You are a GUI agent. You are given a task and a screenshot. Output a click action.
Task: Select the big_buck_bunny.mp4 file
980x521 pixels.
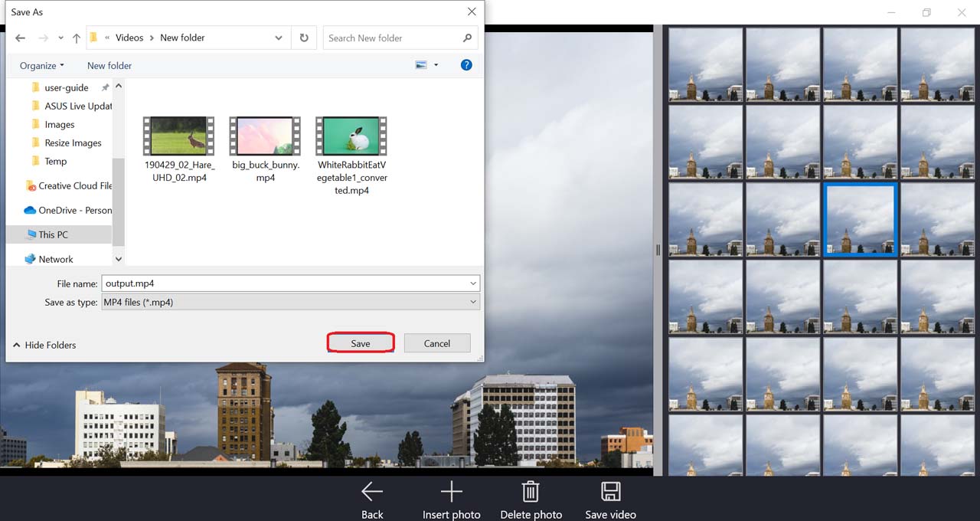click(266, 149)
